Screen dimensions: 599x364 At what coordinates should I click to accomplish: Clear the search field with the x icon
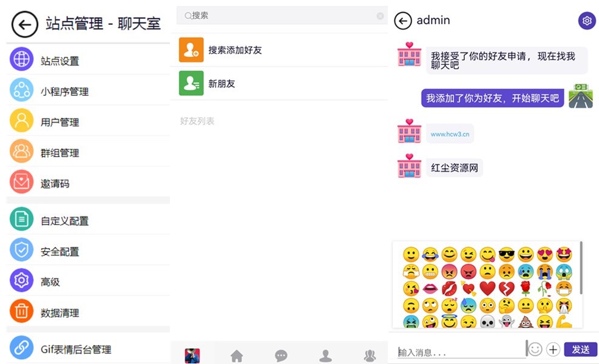coord(380,16)
